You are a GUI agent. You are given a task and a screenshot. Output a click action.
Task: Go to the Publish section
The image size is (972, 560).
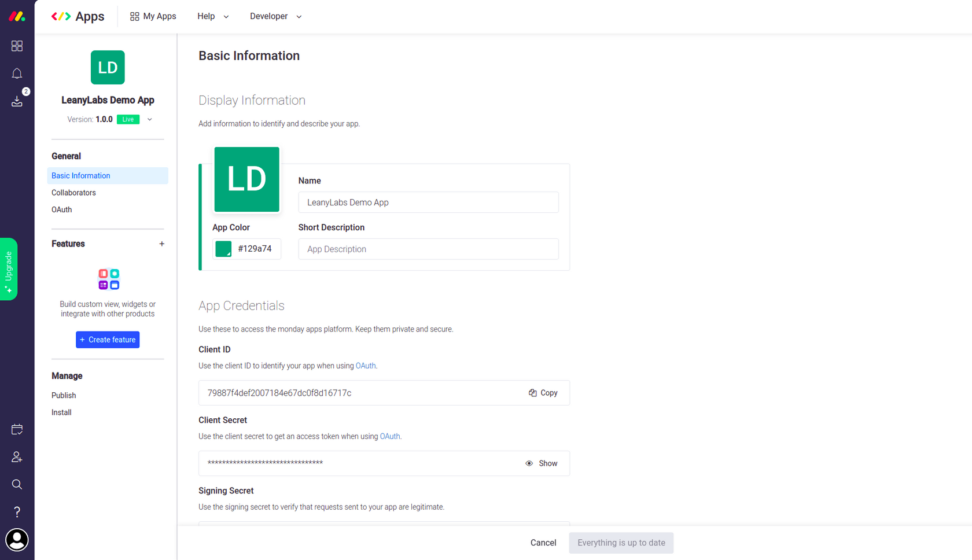[64, 395]
